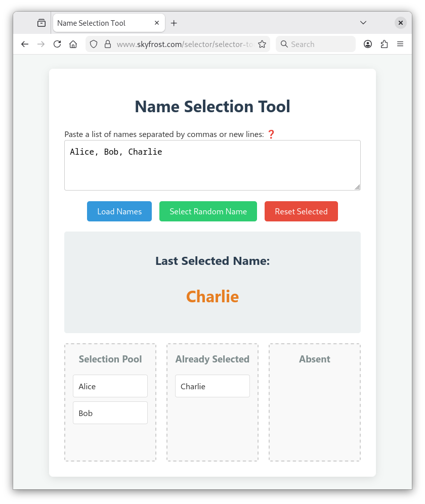Open the hamburger application menu
The image size is (425, 504).
400,44
